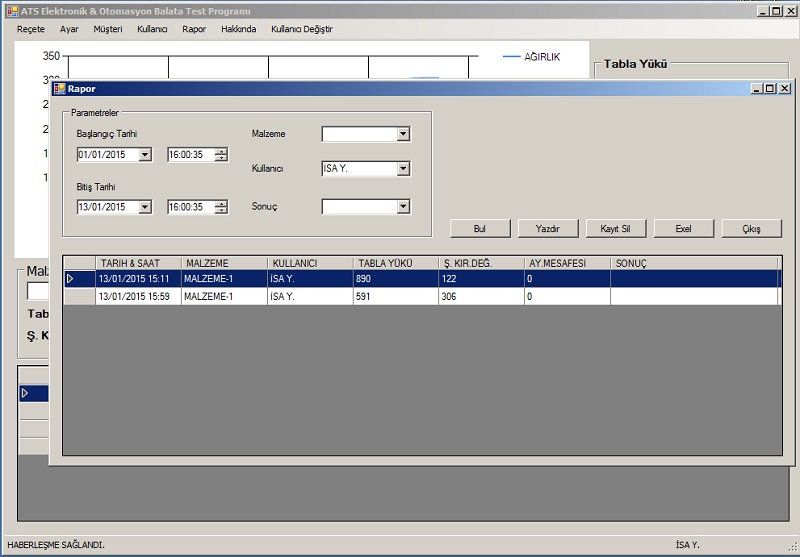Click the ATS main window title icon

tap(11, 11)
